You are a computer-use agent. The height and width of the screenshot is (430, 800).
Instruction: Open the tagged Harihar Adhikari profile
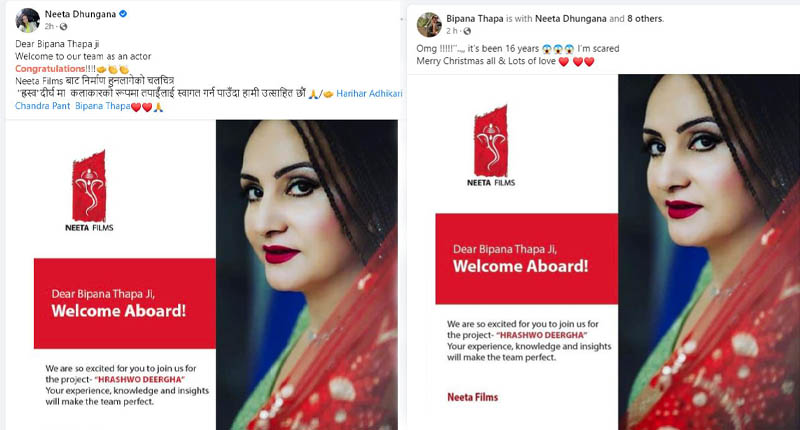369,93
